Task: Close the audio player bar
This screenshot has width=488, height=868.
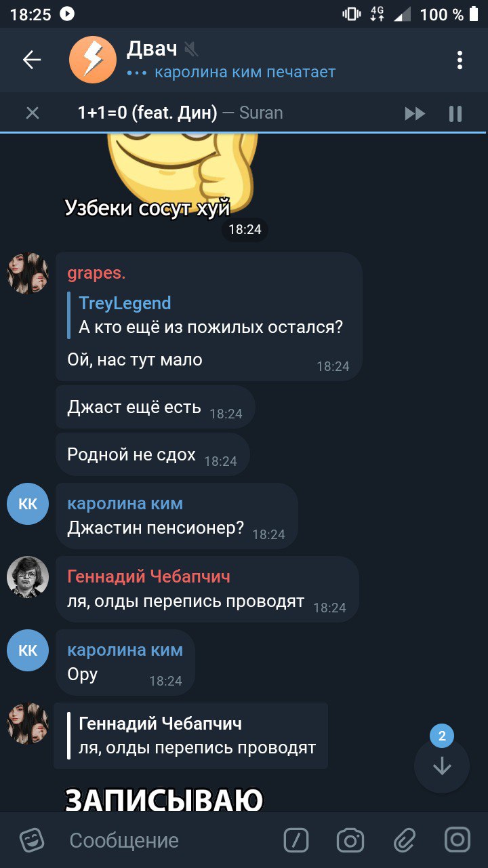Action: coord(32,113)
